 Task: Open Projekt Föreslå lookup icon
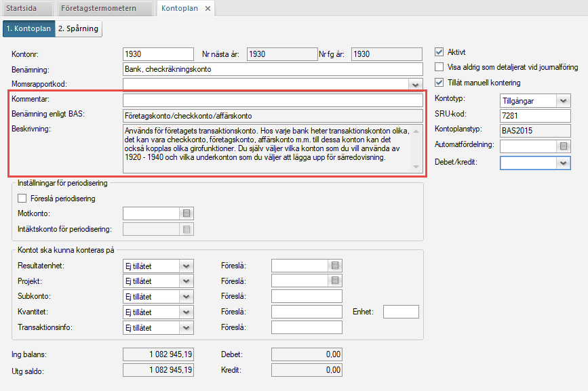coord(335,281)
